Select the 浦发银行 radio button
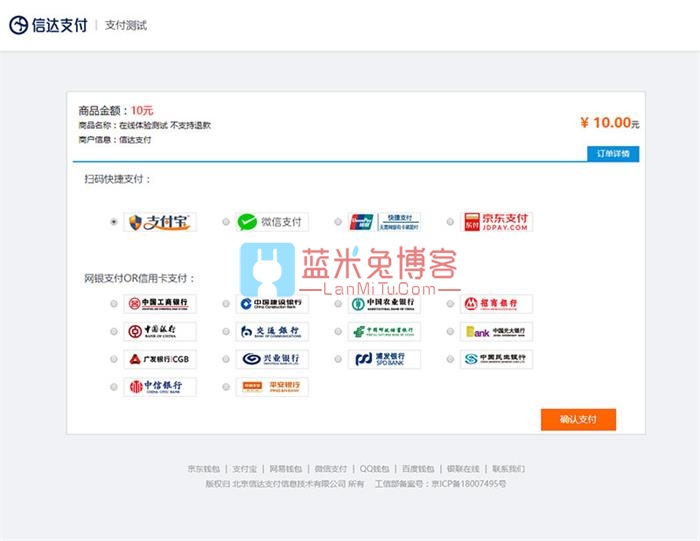The width and height of the screenshot is (700, 541). [x=338, y=359]
